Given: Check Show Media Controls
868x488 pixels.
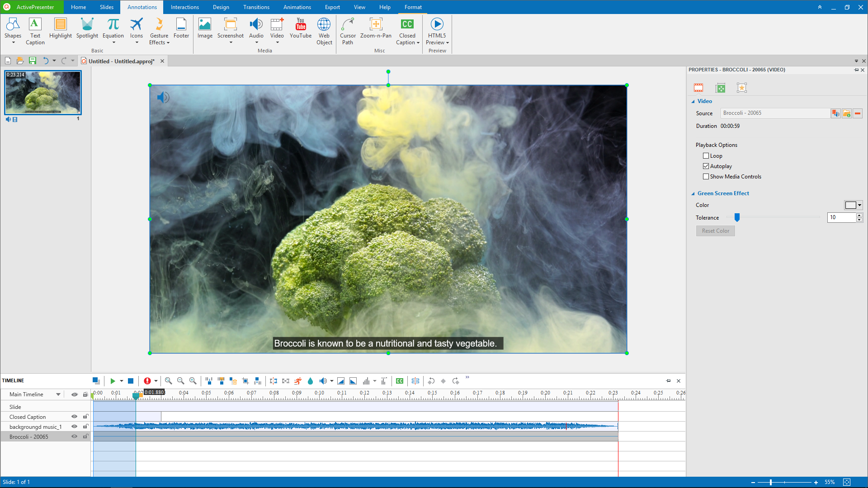Looking at the screenshot, I should 706,176.
